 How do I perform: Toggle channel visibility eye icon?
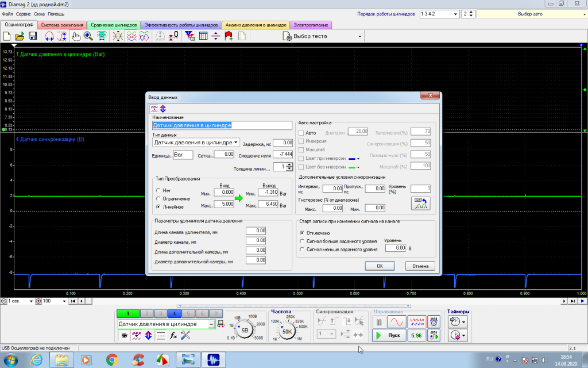click(x=124, y=335)
